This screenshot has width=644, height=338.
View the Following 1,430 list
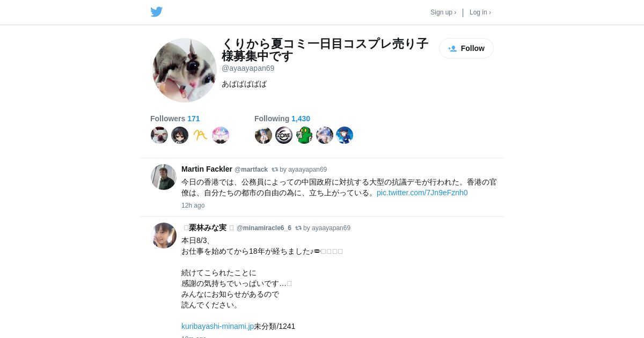[282, 119]
